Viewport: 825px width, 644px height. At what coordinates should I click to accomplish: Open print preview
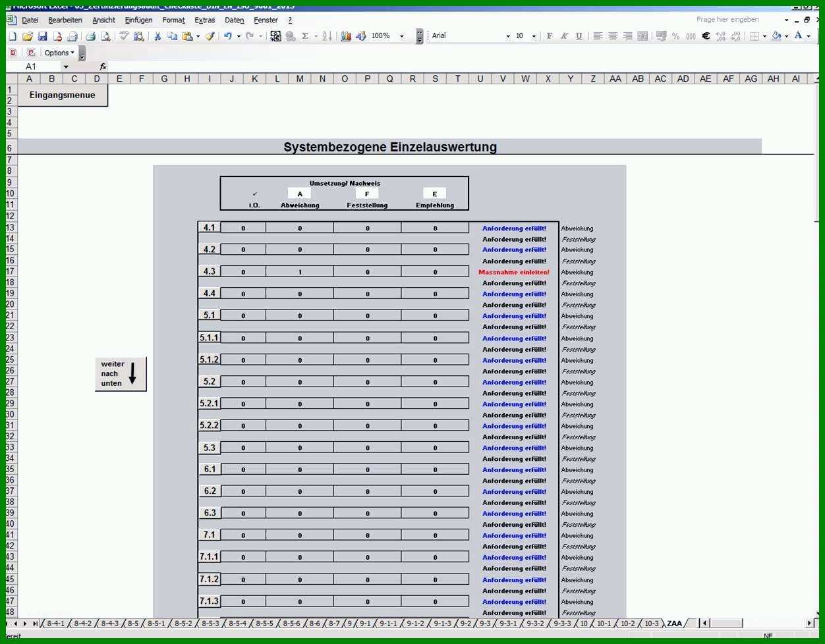point(105,36)
